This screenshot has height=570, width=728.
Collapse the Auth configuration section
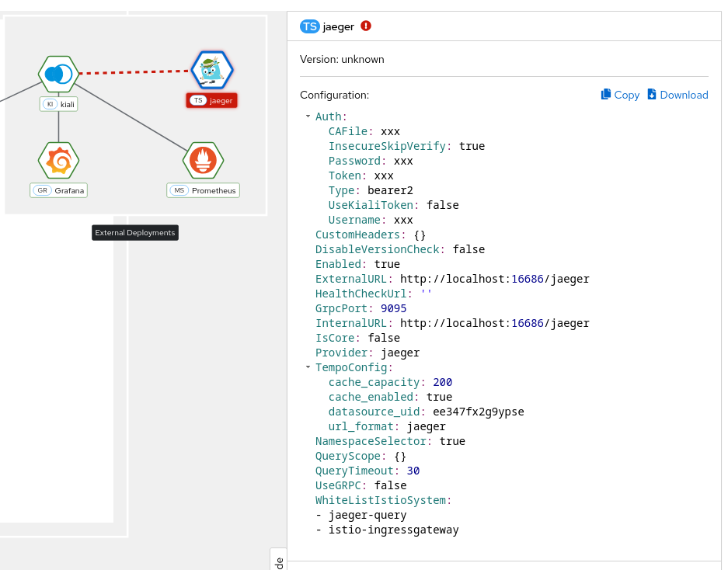(x=308, y=116)
